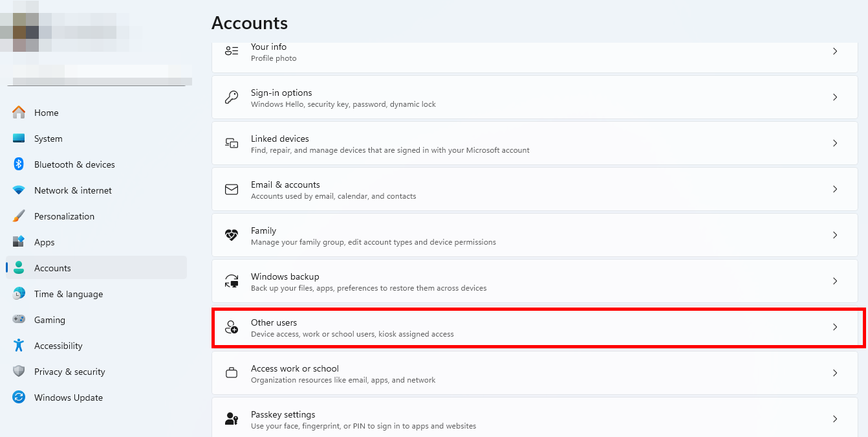Expand the Other users chevron
The height and width of the screenshot is (437, 868).
click(835, 327)
